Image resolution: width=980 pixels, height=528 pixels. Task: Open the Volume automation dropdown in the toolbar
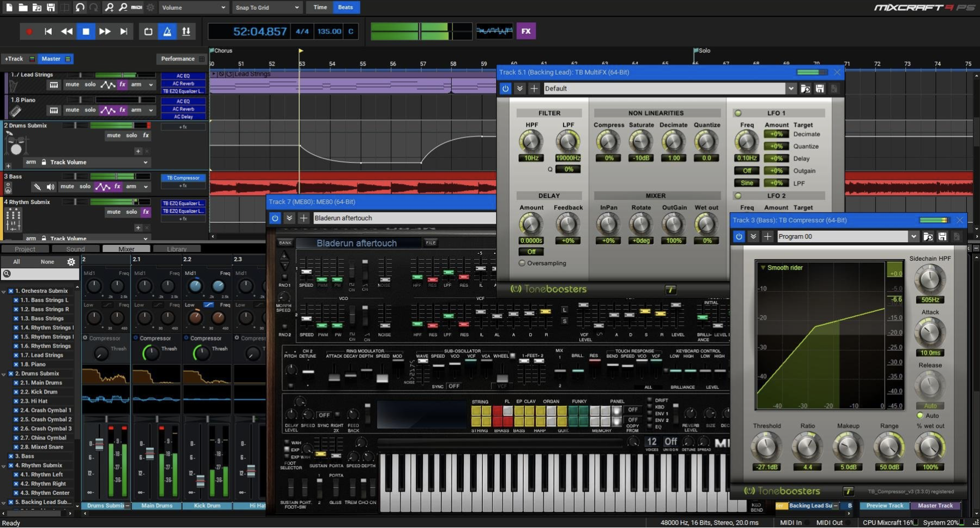[x=194, y=8]
